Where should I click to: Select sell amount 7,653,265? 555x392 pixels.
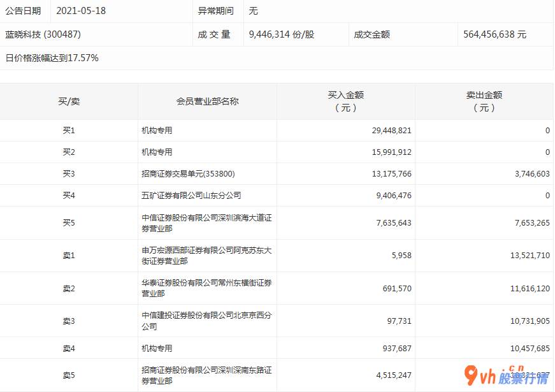pyautogui.click(x=532, y=222)
